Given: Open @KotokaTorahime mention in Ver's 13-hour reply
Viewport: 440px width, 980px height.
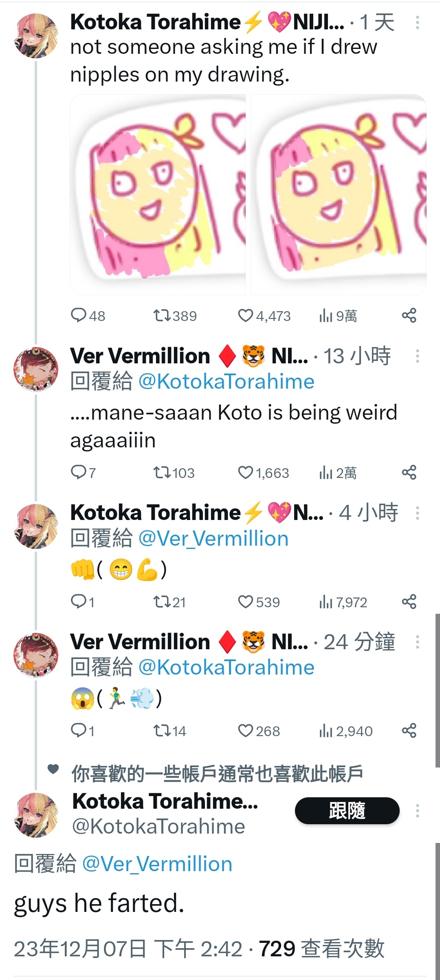Looking at the screenshot, I should [227, 382].
